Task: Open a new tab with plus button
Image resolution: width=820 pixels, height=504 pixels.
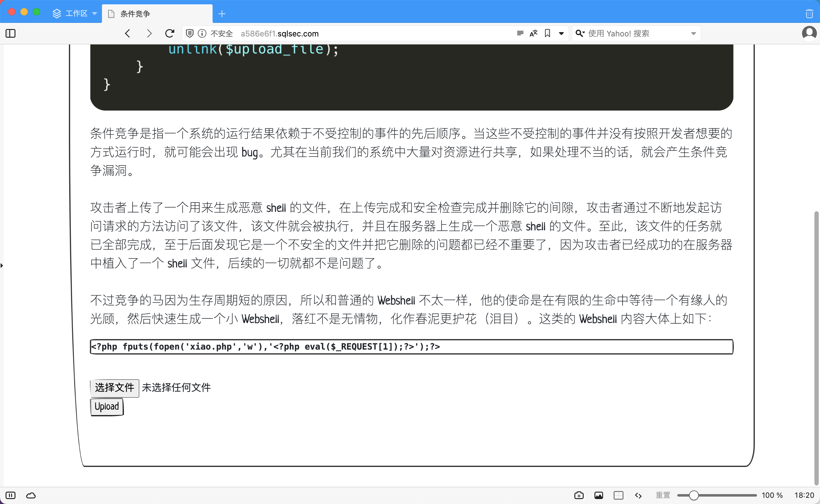Action: 222,14
